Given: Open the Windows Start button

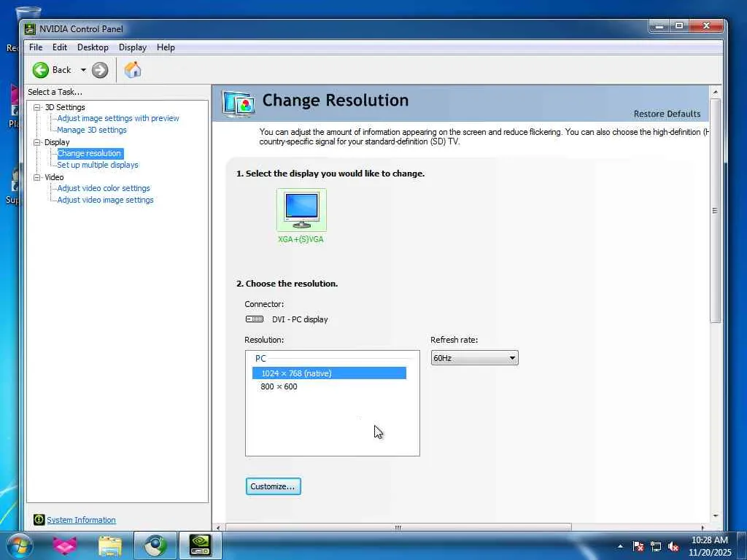Looking at the screenshot, I should [20, 545].
